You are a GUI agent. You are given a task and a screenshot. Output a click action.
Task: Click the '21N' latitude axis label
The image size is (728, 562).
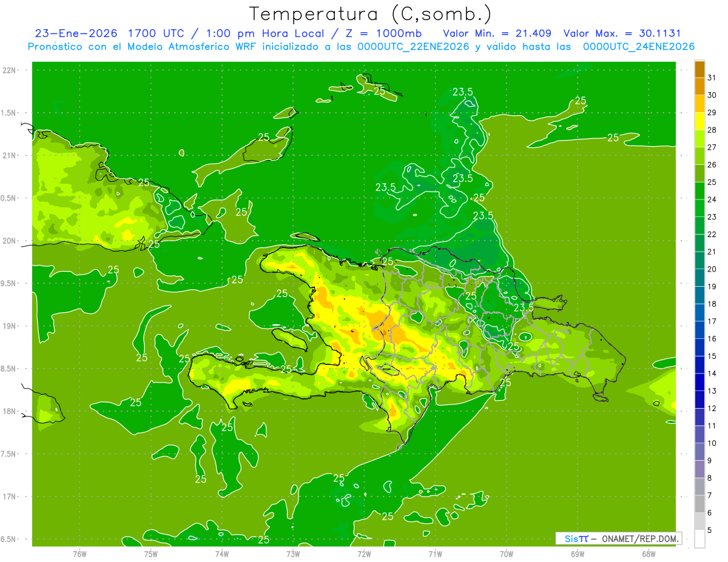tap(9, 155)
